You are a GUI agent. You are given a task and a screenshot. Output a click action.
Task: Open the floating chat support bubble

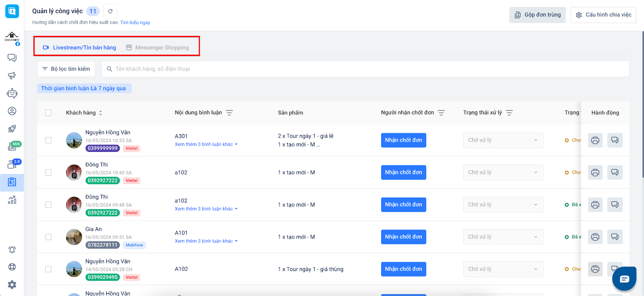click(624, 279)
